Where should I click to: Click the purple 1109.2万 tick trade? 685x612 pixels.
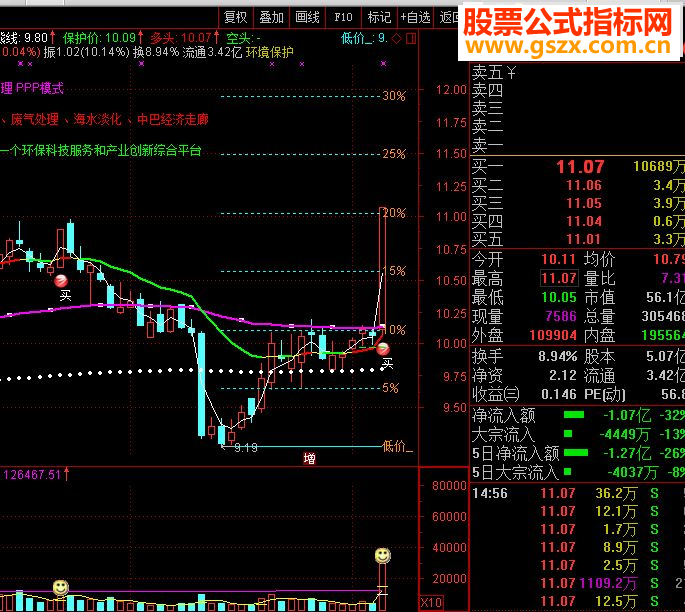[x=608, y=583]
